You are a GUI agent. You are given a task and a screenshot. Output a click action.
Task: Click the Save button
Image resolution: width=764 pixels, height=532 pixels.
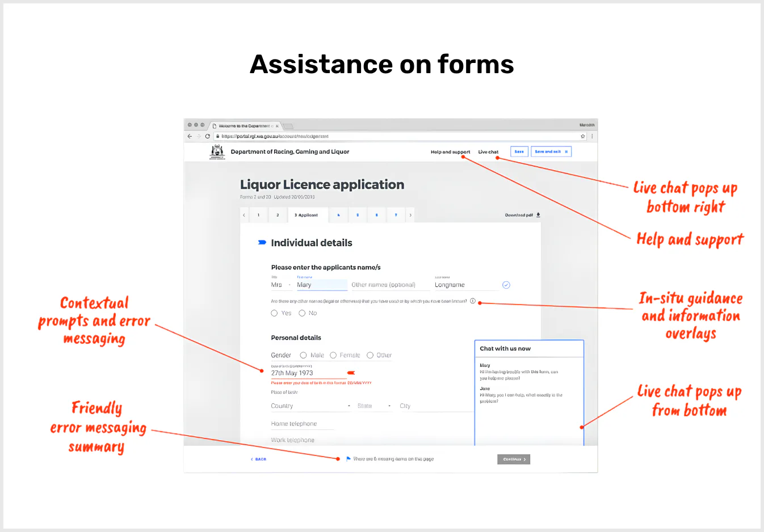[519, 151]
